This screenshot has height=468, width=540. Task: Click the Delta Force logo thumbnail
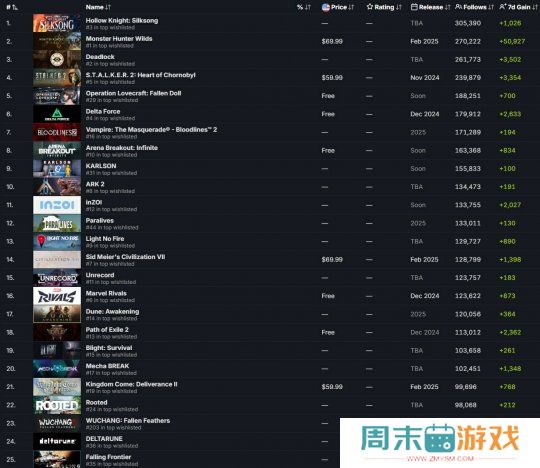click(57, 114)
